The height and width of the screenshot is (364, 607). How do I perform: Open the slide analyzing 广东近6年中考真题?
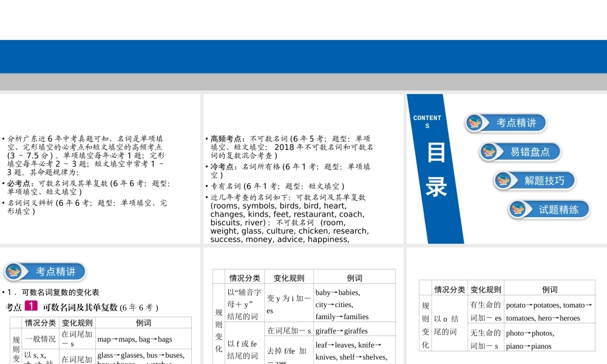100,169
